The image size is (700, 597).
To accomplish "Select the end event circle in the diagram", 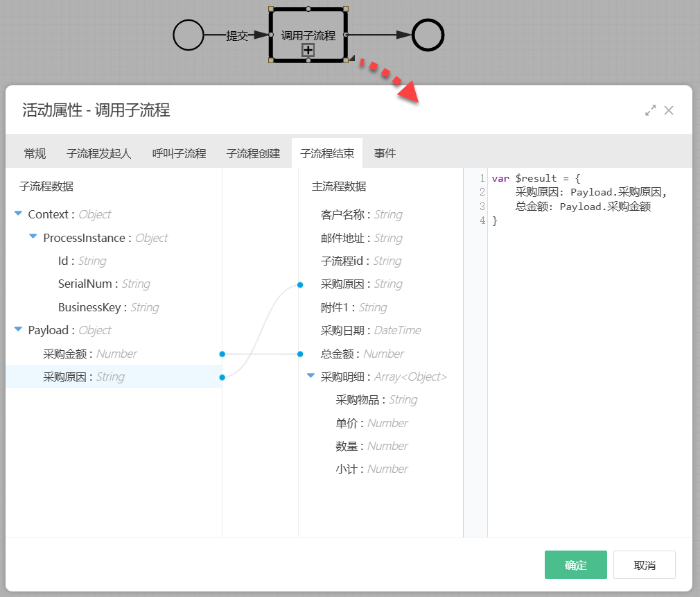I will pyautogui.click(x=427, y=34).
